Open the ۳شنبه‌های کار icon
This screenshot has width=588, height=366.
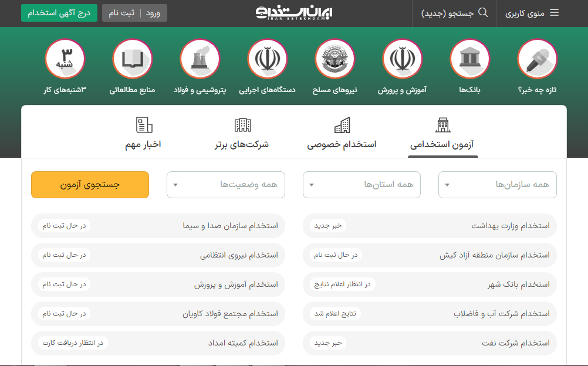[65, 59]
